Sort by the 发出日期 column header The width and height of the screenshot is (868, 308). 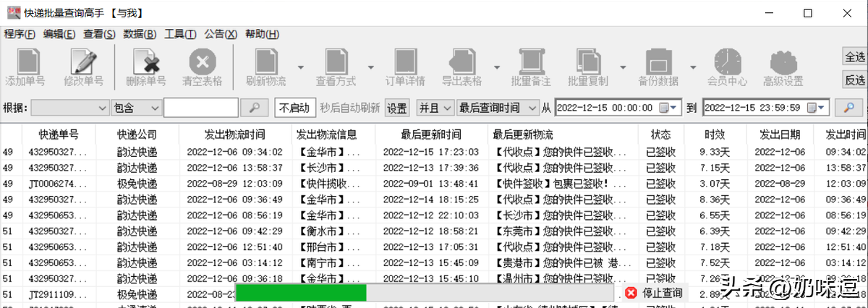(x=780, y=134)
